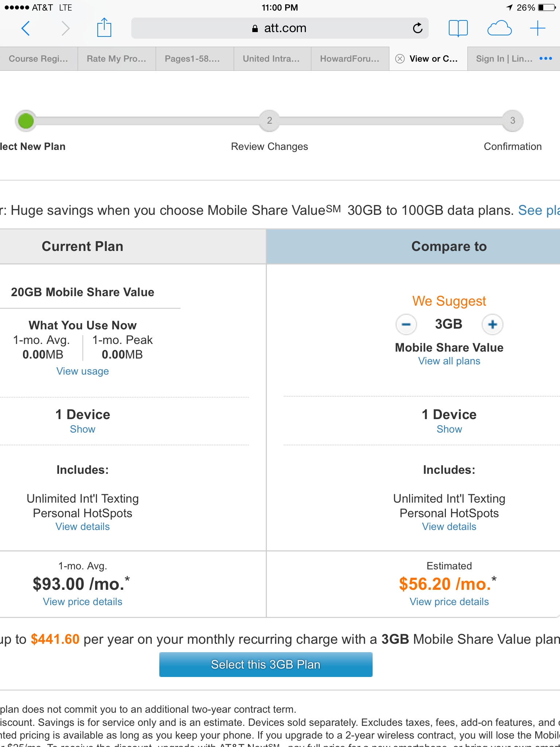Image resolution: width=560 pixels, height=747 pixels.
Task: Tap the Safari forward arrow
Action: (x=65, y=28)
